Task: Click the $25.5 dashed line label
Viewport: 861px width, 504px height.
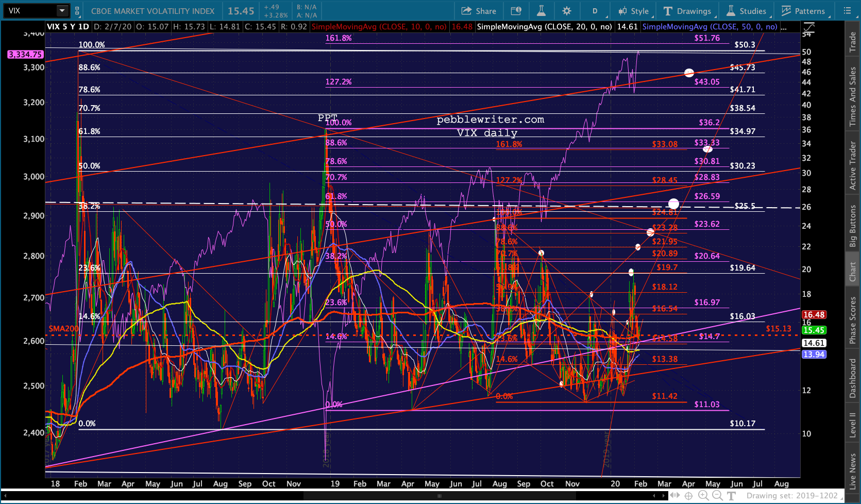Action: 745,206
